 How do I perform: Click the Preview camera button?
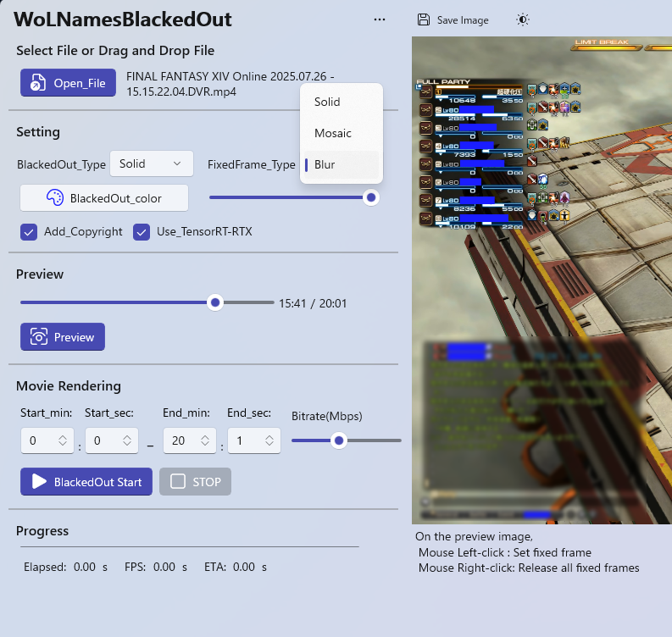tap(63, 337)
